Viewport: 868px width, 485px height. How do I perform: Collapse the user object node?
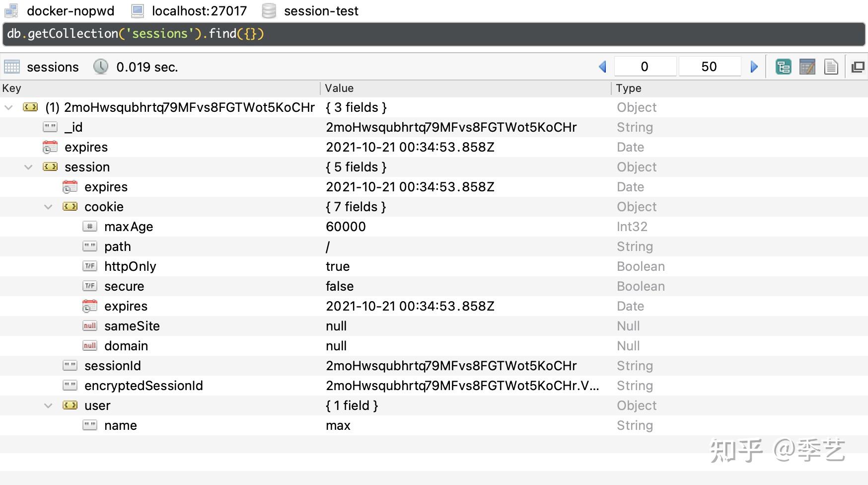(x=48, y=405)
